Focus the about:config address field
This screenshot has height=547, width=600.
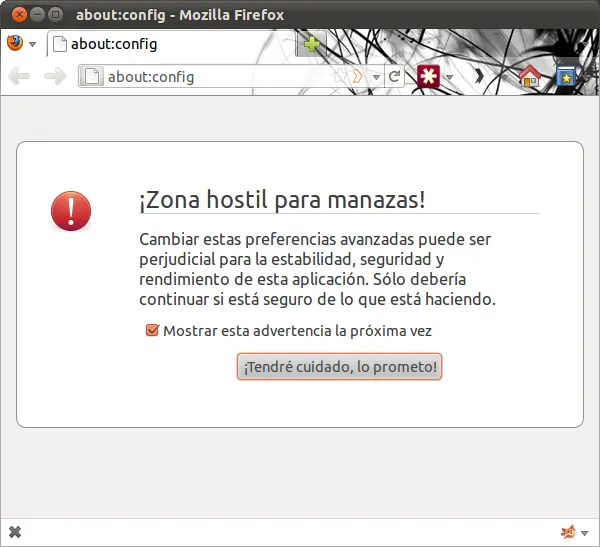pyautogui.click(x=218, y=77)
